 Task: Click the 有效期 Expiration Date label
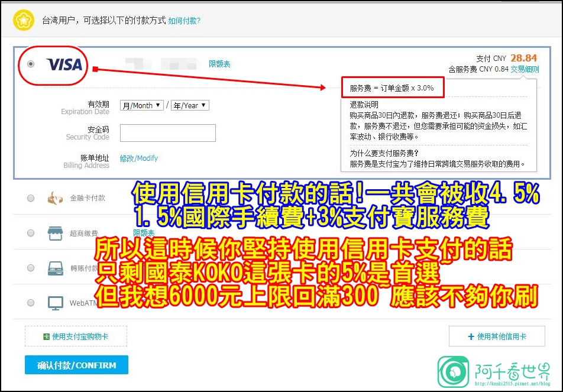85,108
